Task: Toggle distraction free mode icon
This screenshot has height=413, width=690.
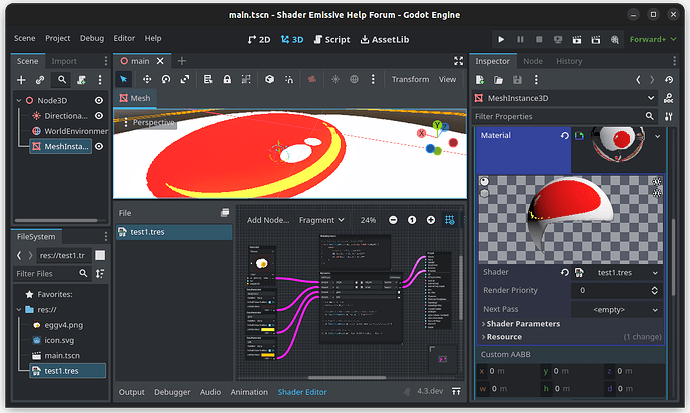Action: [x=459, y=61]
